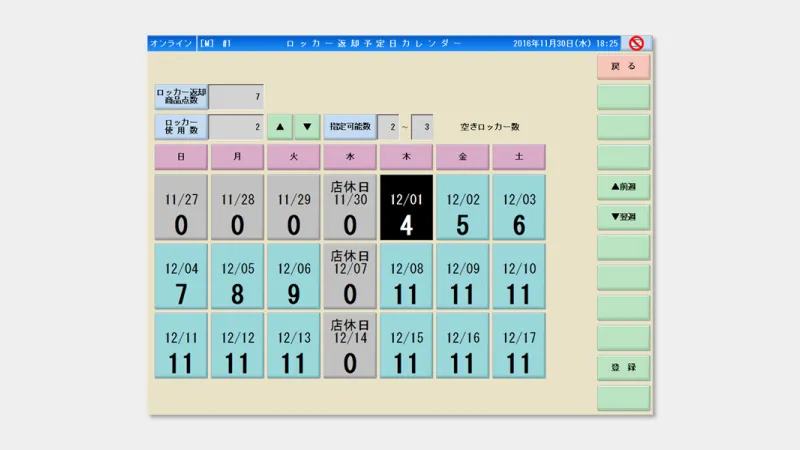Select the highlighted 12/01 date cell
Screen dimensions: 800x450
[x=406, y=207]
